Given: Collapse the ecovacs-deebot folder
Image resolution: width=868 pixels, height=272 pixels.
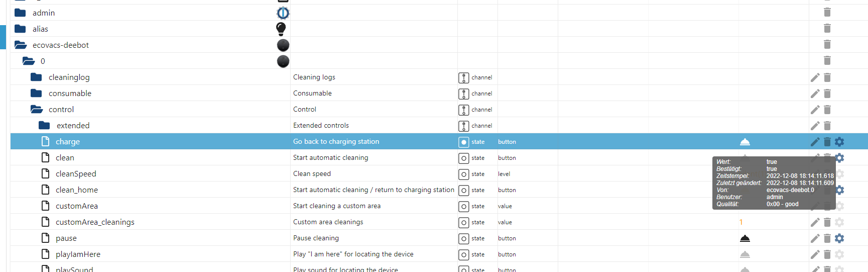Looking at the screenshot, I should pos(21,45).
